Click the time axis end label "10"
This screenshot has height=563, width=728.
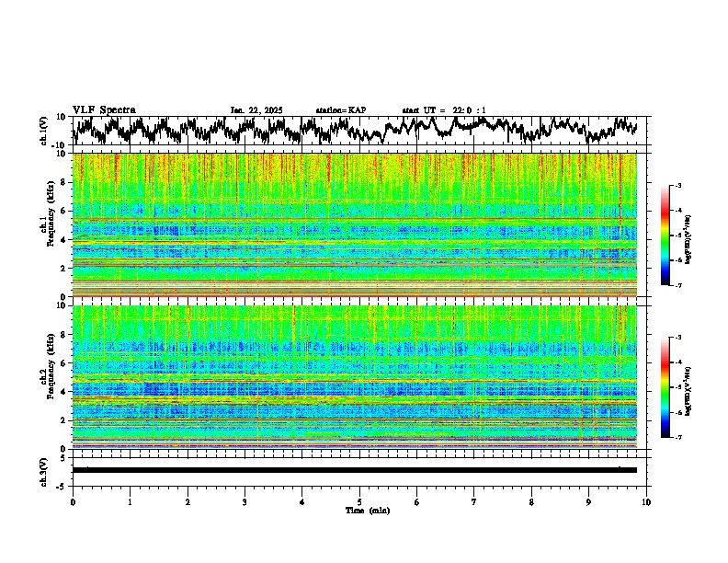coord(646,502)
